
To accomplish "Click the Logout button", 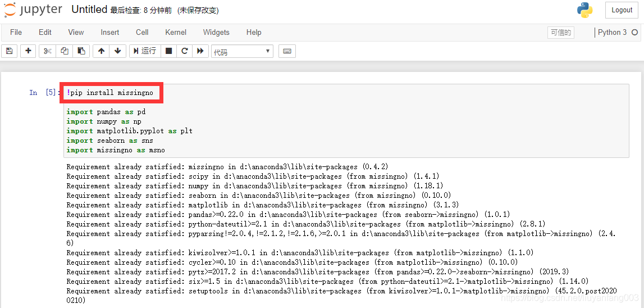I will pos(622,10).
